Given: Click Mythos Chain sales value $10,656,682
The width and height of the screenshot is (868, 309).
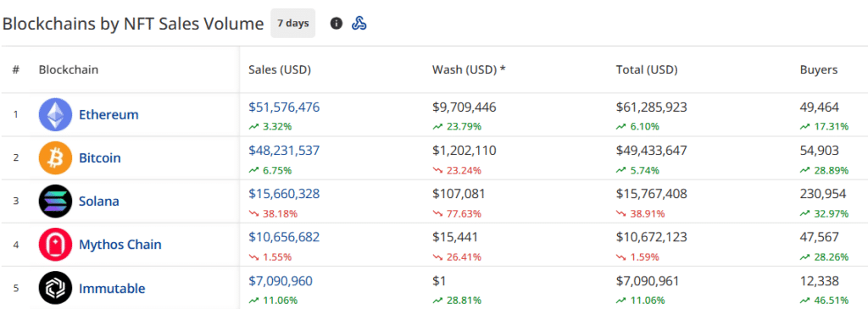Looking at the screenshot, I should click(x=284, y=237).
